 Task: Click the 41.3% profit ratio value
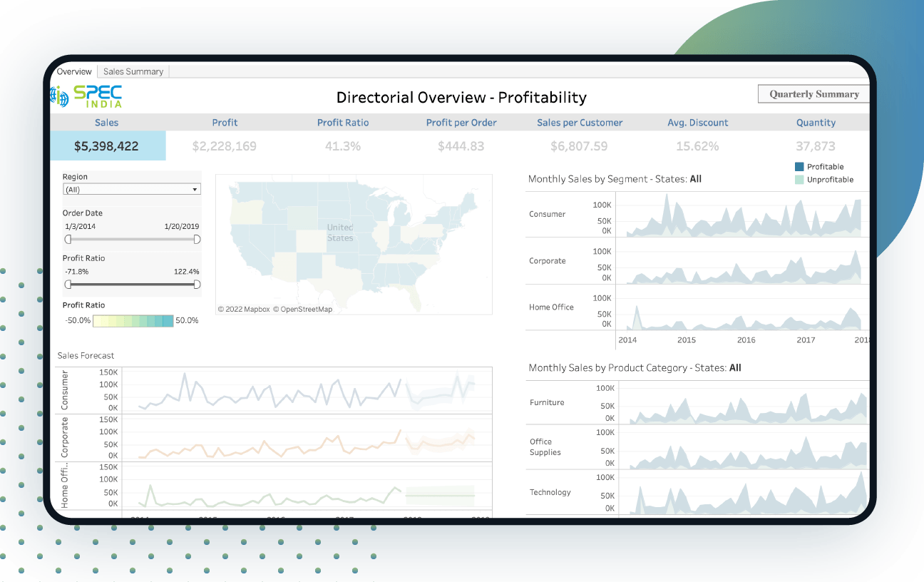coord(343,146)
